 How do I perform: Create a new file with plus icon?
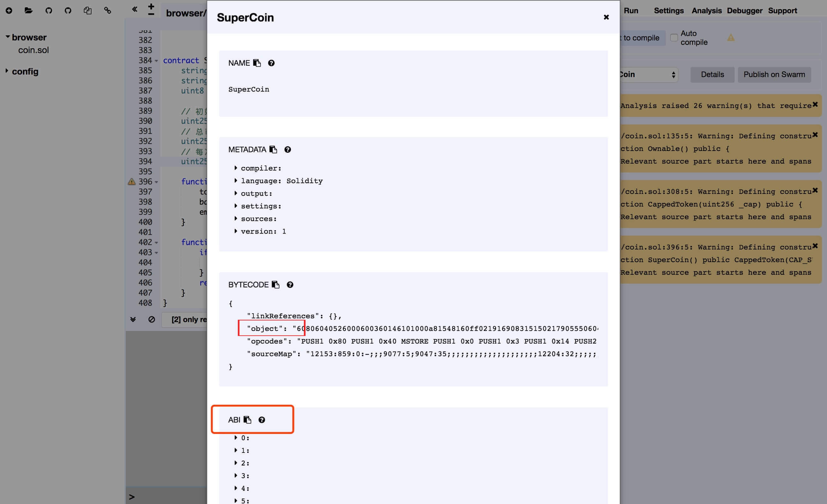point(9,11)
